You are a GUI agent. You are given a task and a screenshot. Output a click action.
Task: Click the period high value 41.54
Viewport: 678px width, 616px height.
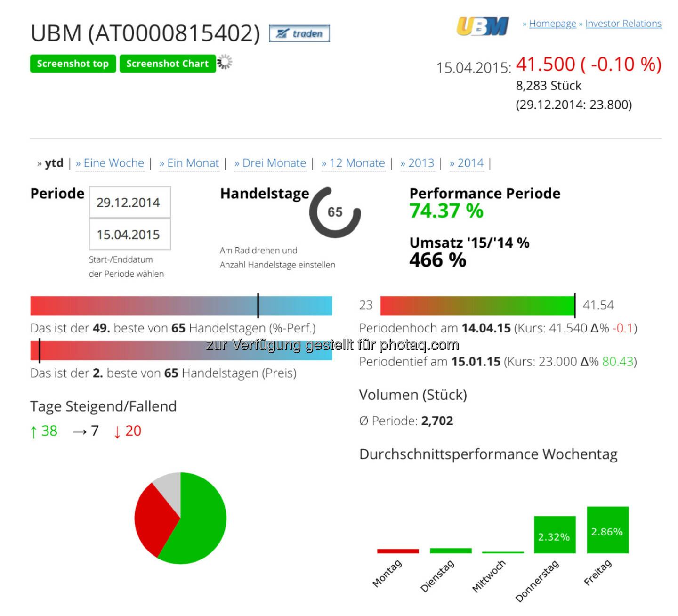598,305
